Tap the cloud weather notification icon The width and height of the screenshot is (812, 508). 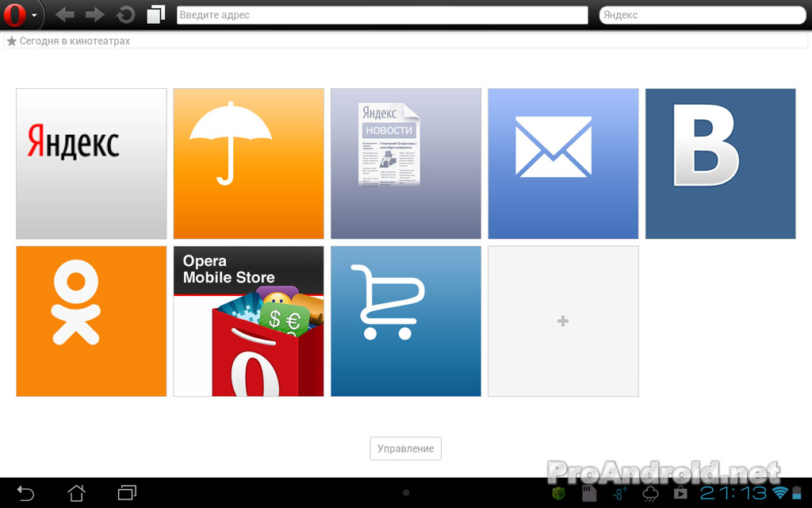point(650,494)
